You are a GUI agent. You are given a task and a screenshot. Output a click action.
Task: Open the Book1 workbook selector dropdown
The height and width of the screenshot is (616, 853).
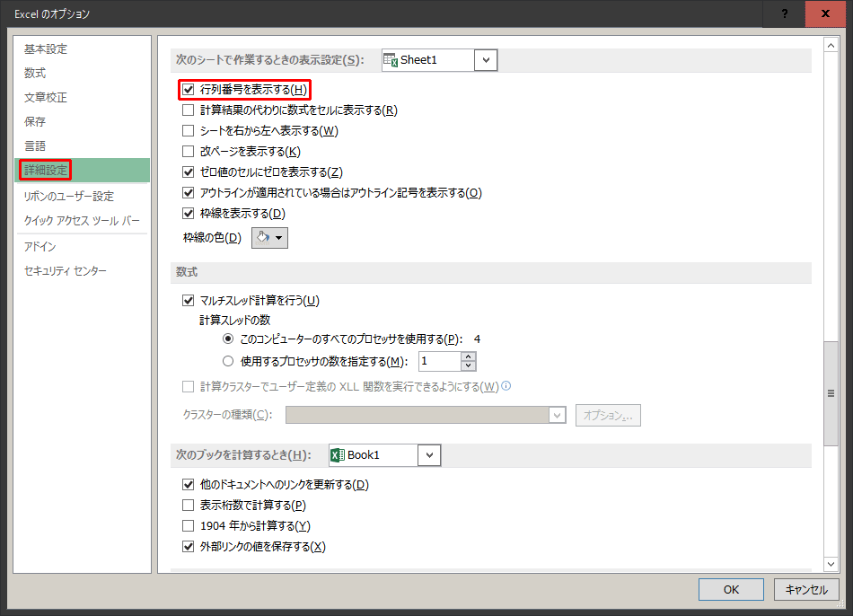click(429, 454)
